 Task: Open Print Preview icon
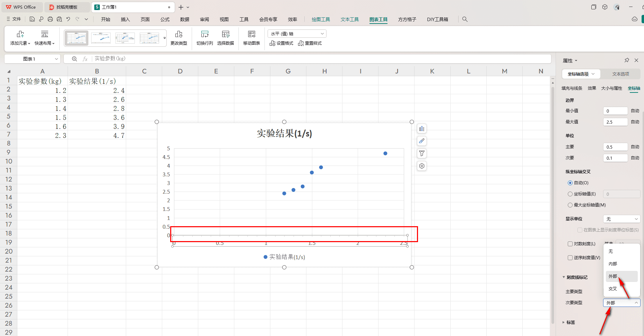click(x=59, y=19)
